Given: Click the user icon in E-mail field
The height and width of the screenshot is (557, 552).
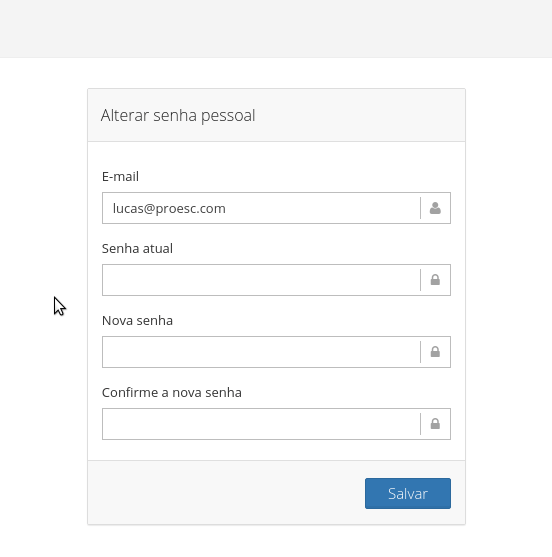Looking at the screenshot, I should click(435, 208).
